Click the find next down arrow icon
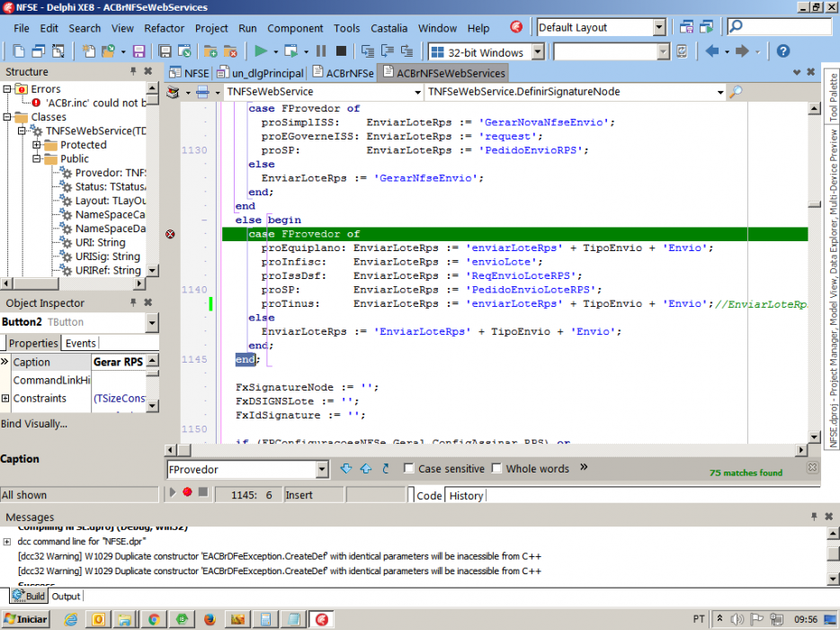 346,469
